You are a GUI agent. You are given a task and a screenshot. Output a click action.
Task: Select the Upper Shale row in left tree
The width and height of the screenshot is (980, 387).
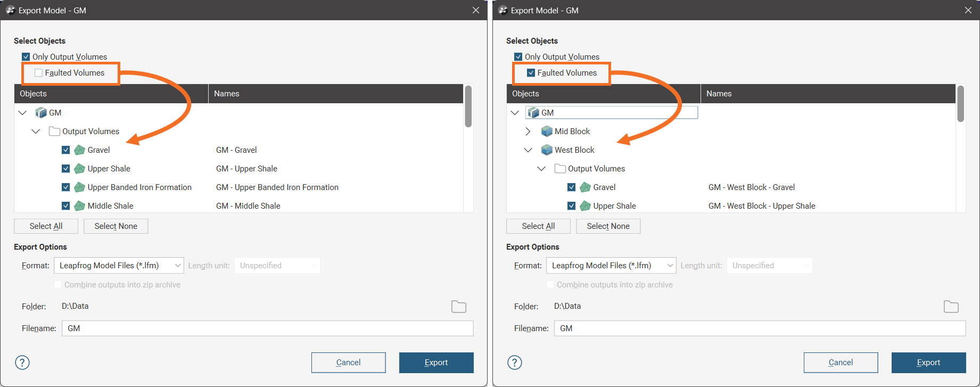coord(109,169)
